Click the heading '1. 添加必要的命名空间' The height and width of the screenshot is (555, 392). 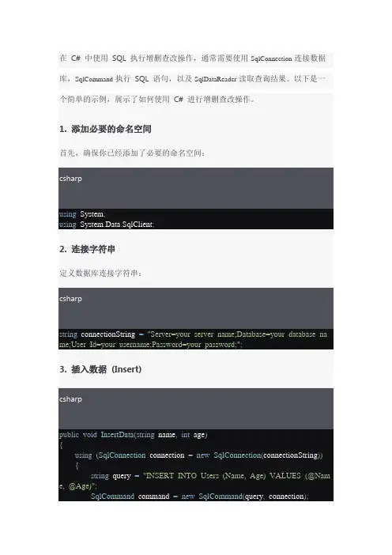[105, 129]
